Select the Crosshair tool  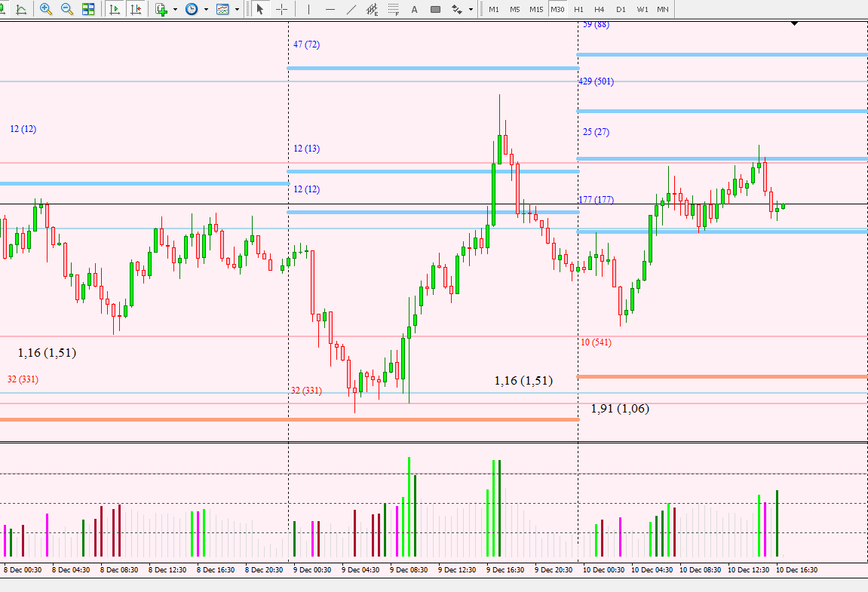(281, 9)
